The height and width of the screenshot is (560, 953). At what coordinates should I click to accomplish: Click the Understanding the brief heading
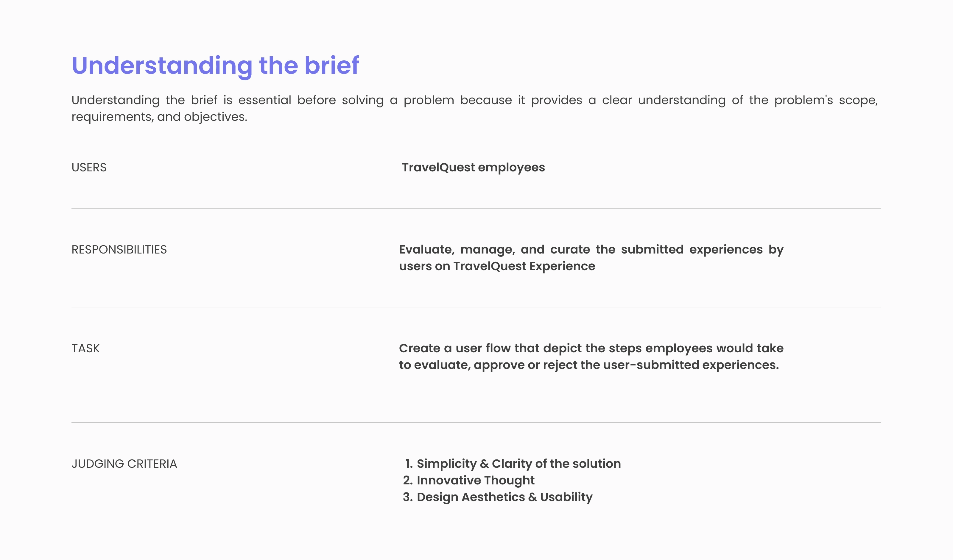pos(215,66)
